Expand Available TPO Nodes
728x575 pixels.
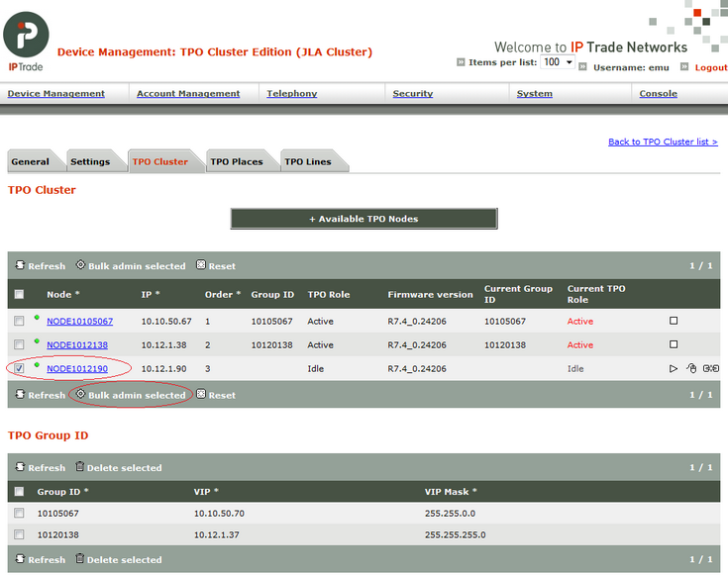coord(364,219)
